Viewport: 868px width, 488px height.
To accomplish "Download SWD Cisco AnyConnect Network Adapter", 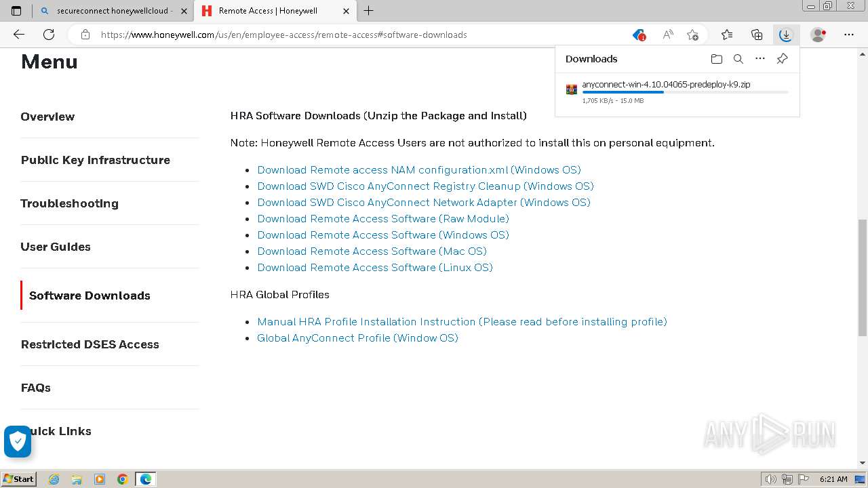I will click(x=424, y=203).
